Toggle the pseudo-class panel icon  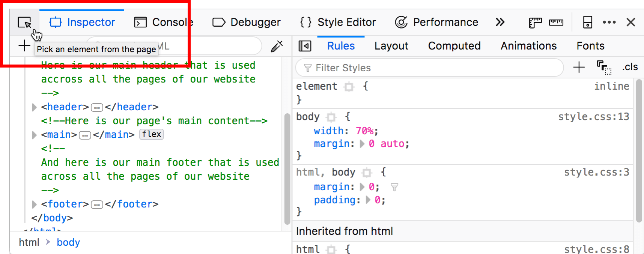(x=604, y=68)
